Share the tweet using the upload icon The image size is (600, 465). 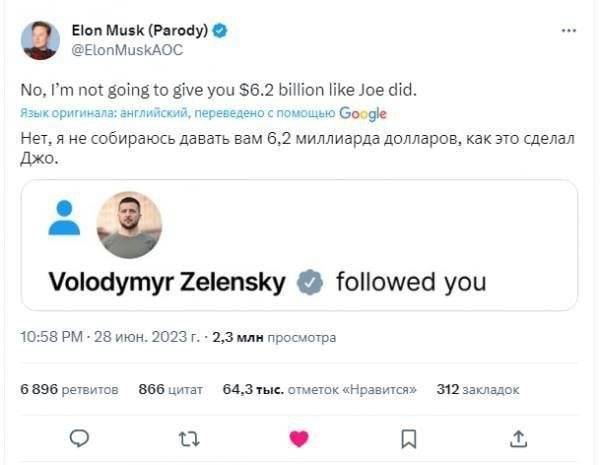click(518, 437)
